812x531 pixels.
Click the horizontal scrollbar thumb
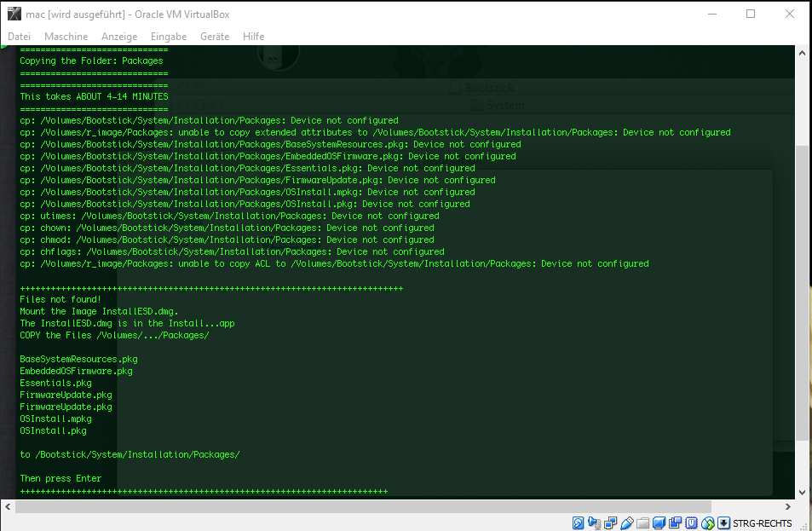click(x=363, y=506)
